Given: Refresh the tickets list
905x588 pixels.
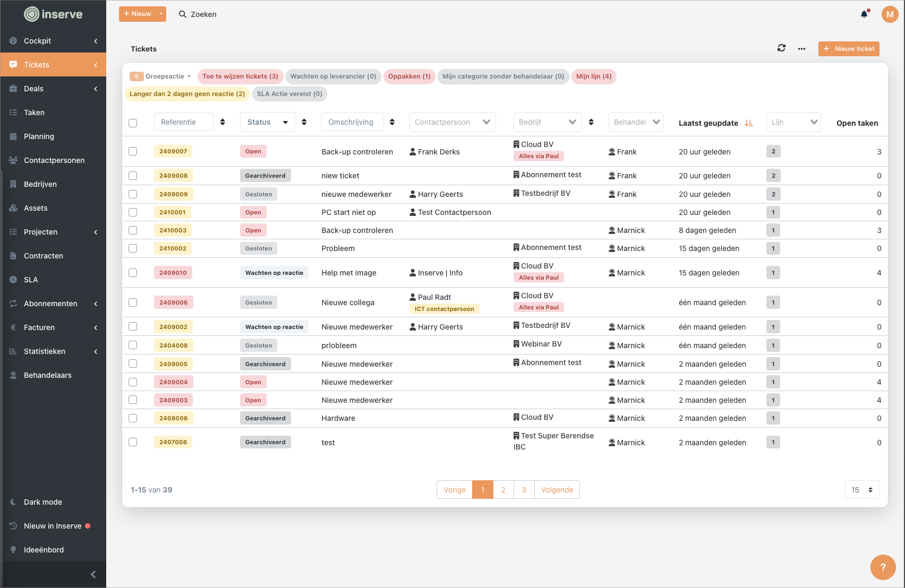Looking at the screenshot, I should click(x=781, y=48).
